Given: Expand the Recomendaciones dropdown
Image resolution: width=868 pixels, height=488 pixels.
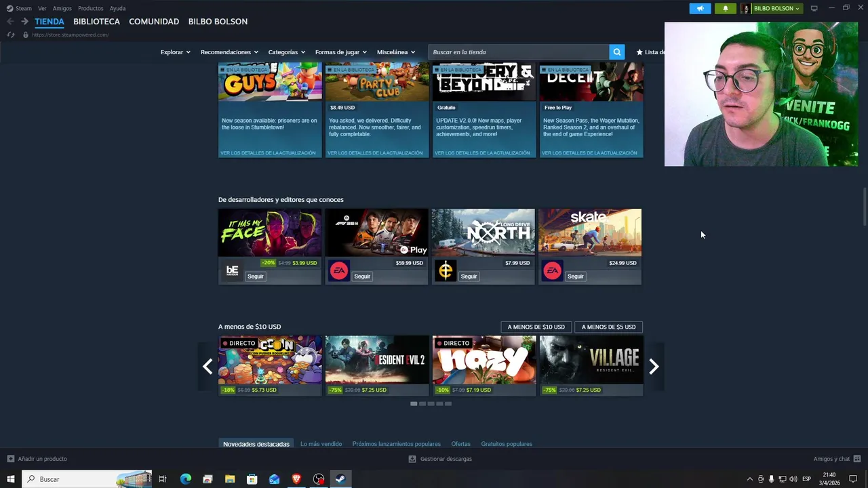Looking at the screenshot, I should click(229, 52).
